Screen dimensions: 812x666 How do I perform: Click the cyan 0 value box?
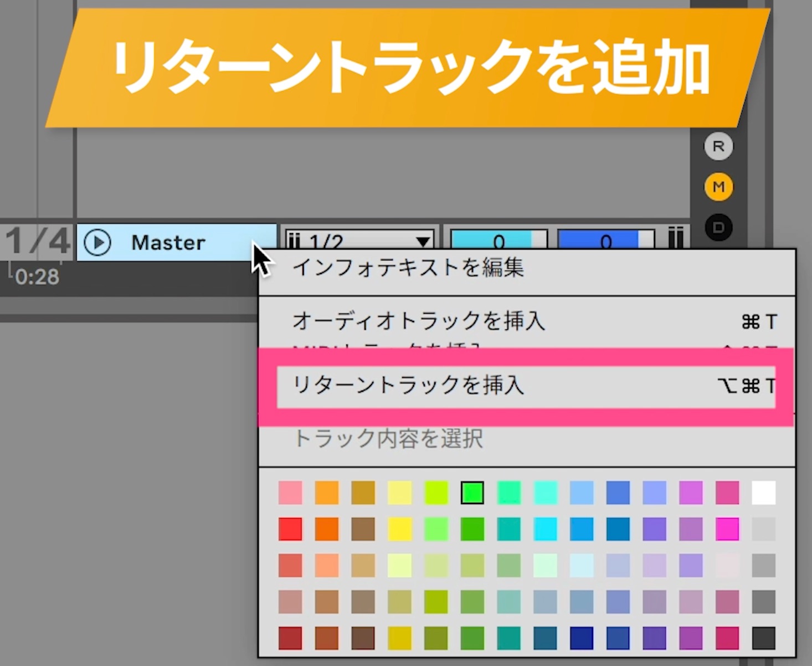pyautogui.click(x=499, y=240)
